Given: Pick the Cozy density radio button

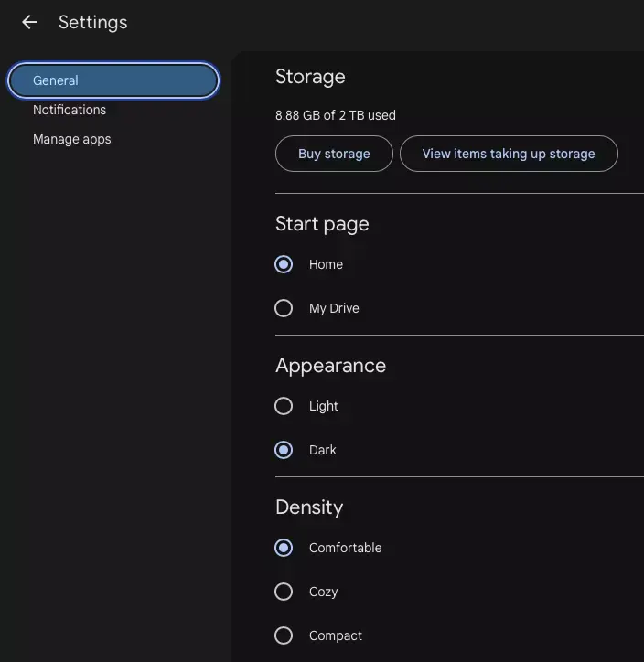Looking at the screenshot, I should pos(284,592).
